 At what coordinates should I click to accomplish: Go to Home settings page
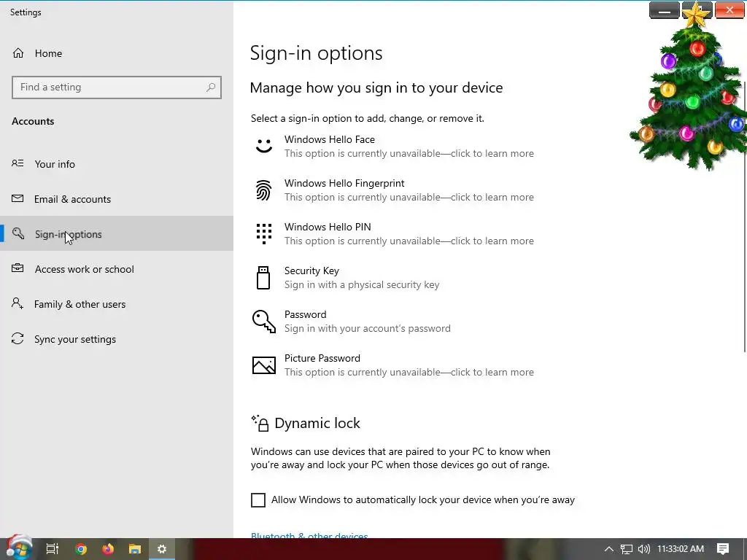pyautogui.click(x=117, y=52)
